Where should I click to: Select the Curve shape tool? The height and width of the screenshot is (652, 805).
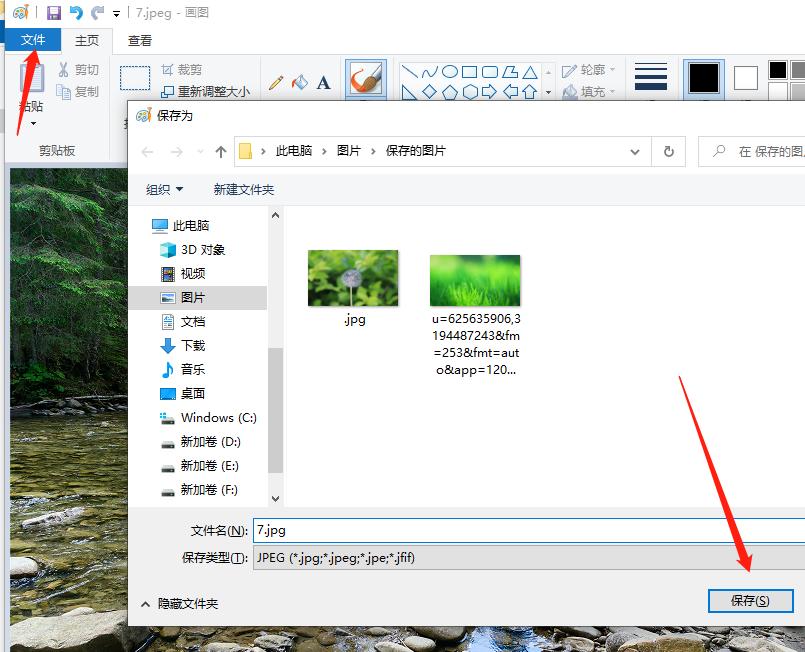(x=430, y=71)
